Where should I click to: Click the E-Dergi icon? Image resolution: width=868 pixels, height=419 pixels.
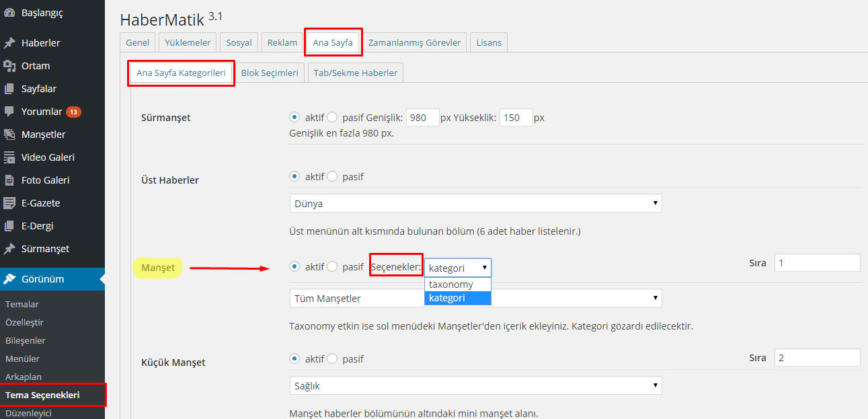(9, 226)
